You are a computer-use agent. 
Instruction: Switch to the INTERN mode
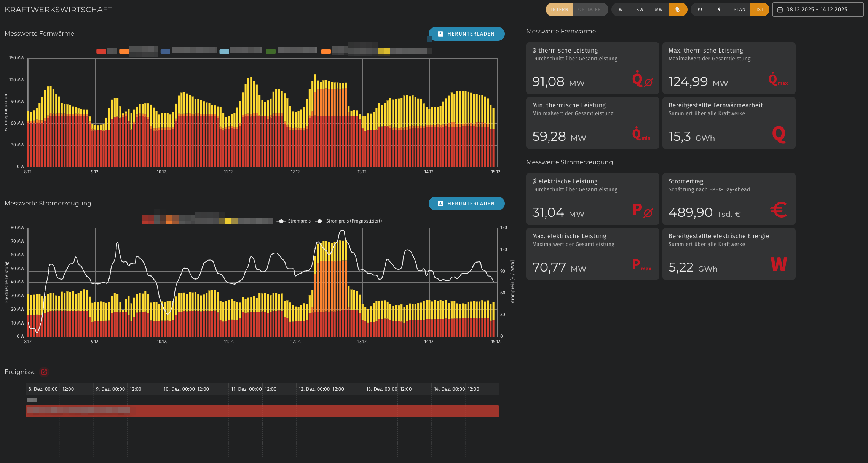coord(559,10)
